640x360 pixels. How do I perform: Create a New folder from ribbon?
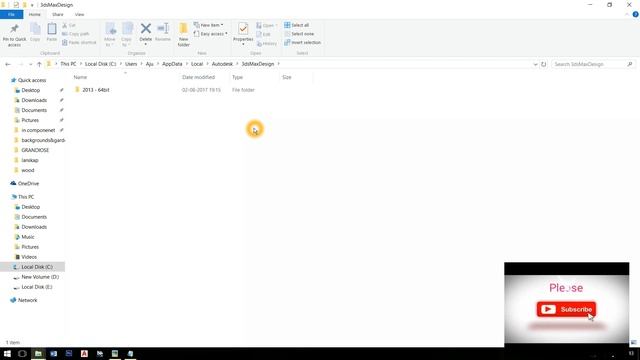(x=184, y=35)
